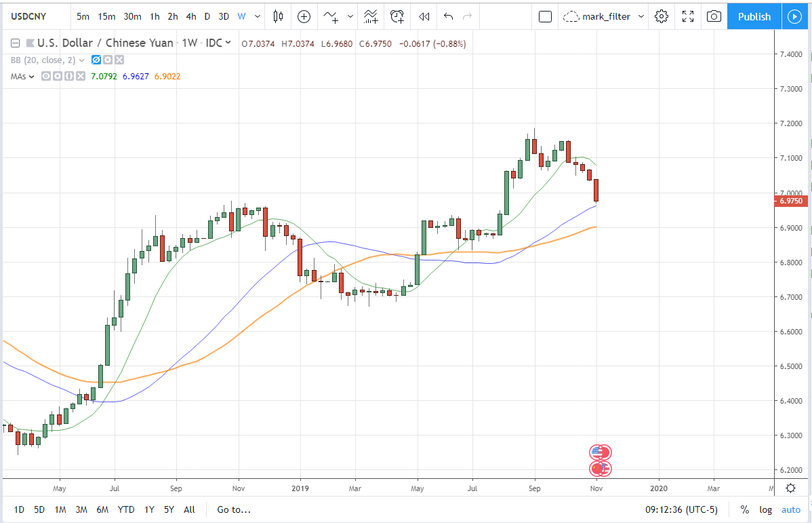Switch to the D daily timeframe
This screenshot has height=523, width=812.
[207, 16]
